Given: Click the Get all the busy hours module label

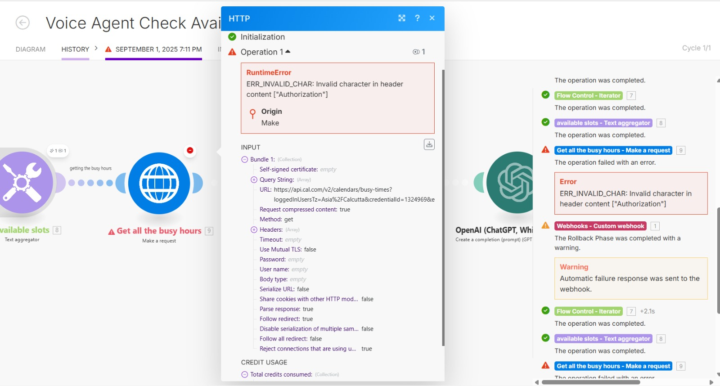Looking at the screenshot, I should pos(159,231).
